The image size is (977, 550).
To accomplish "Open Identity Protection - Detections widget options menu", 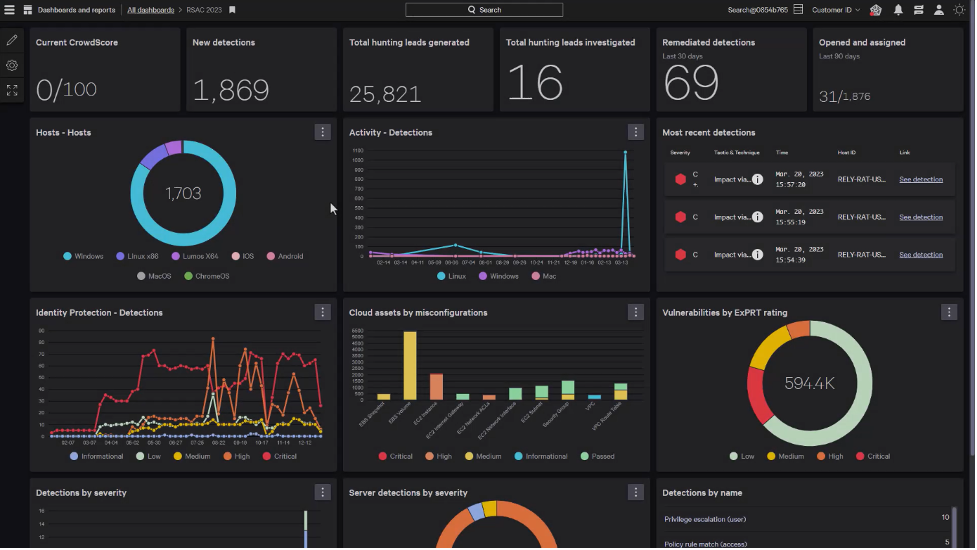I will (322, 312).
